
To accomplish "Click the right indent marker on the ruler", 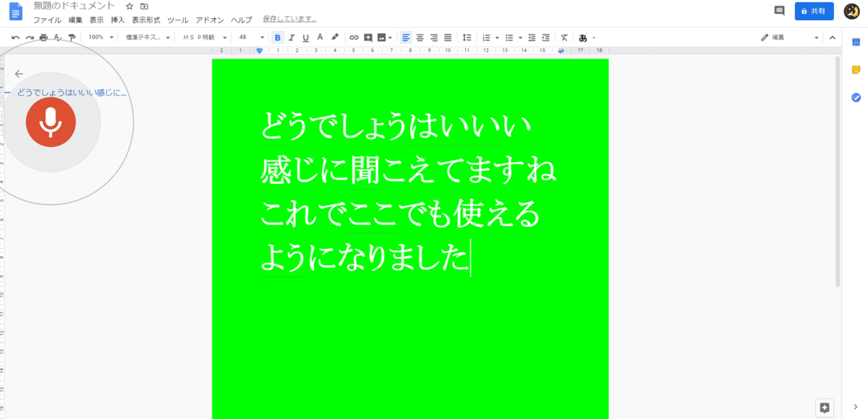I will coord(561,51).
